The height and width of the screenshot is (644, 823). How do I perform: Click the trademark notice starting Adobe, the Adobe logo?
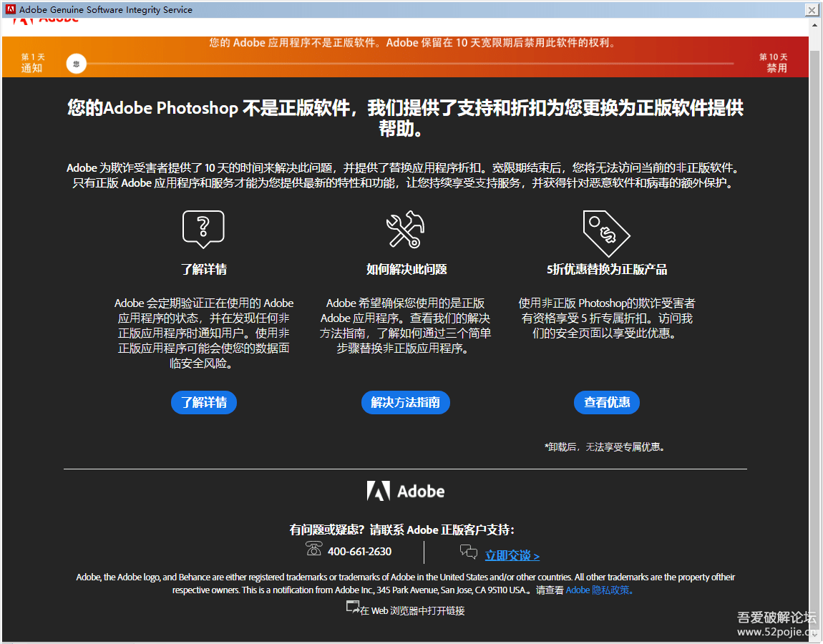click(x=405, y=583)
